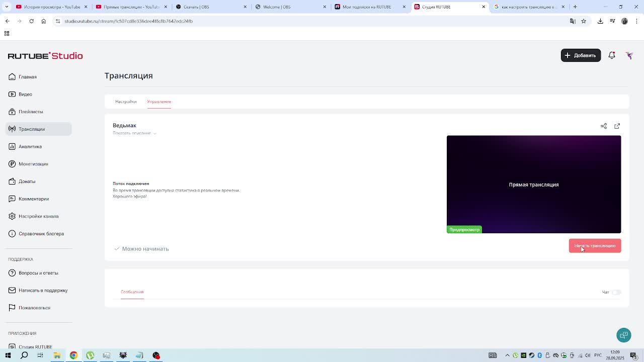Expand Показать описание under Ведьмак
Viewport: 644px width, 362px height.
click(x=134, y=133)
